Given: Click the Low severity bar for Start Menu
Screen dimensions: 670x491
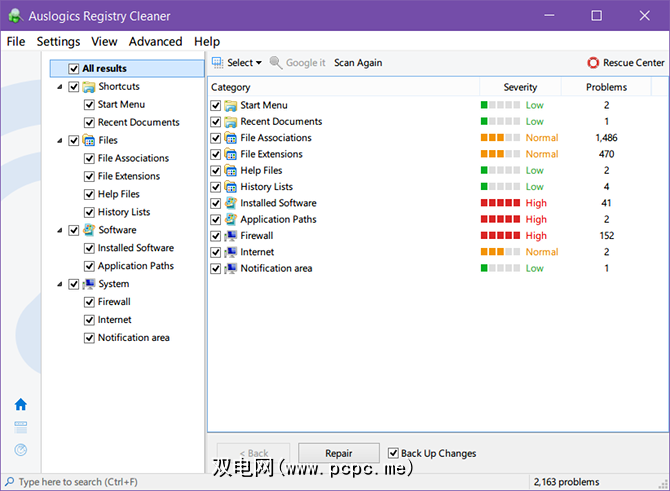Looking at the screenshot, I should pos(500,105).
